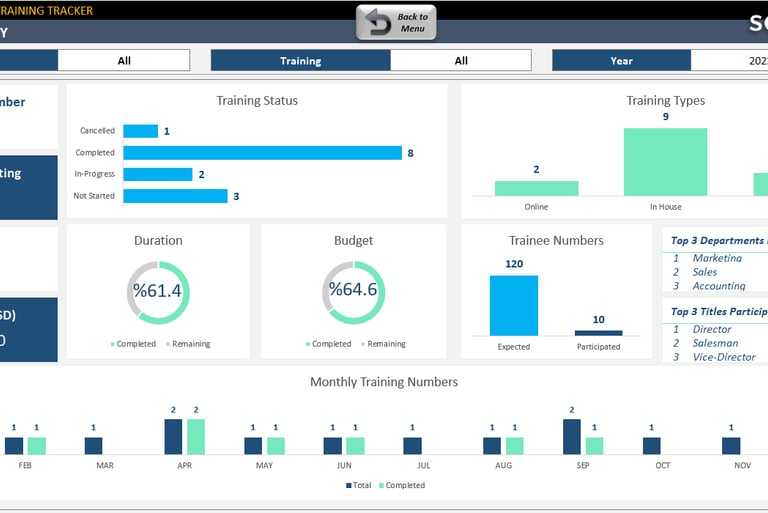Select Marketing in Top 3 Departments
The image size is (768, 513).
point(717,258)
